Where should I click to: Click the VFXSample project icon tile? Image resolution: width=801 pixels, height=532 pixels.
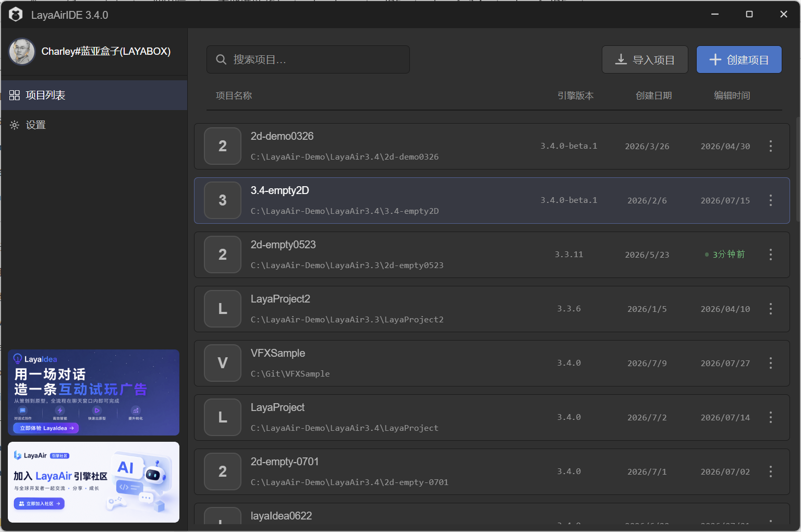pos(223,363)
